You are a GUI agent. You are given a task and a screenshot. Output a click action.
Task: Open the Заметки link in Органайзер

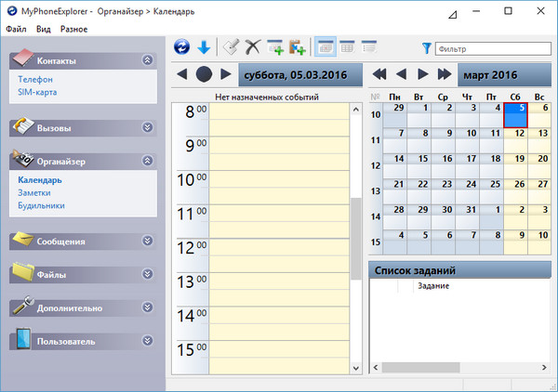[36, 192]
